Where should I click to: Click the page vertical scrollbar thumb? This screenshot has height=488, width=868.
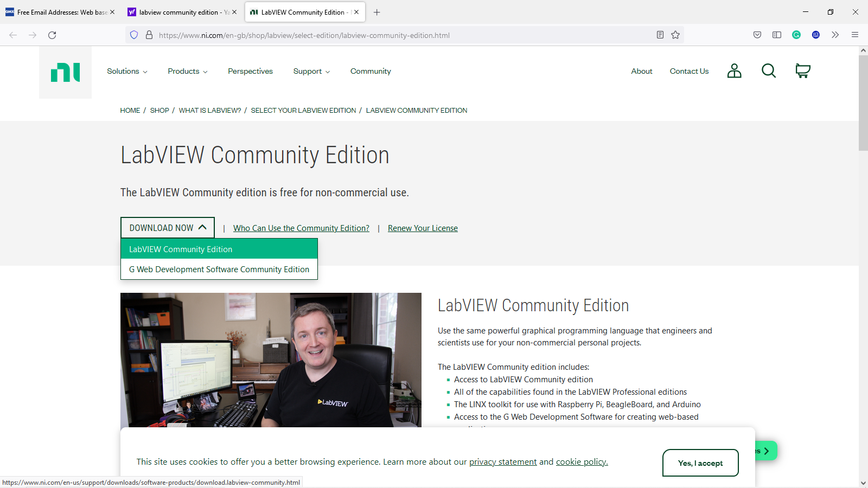tap(863, 102)
